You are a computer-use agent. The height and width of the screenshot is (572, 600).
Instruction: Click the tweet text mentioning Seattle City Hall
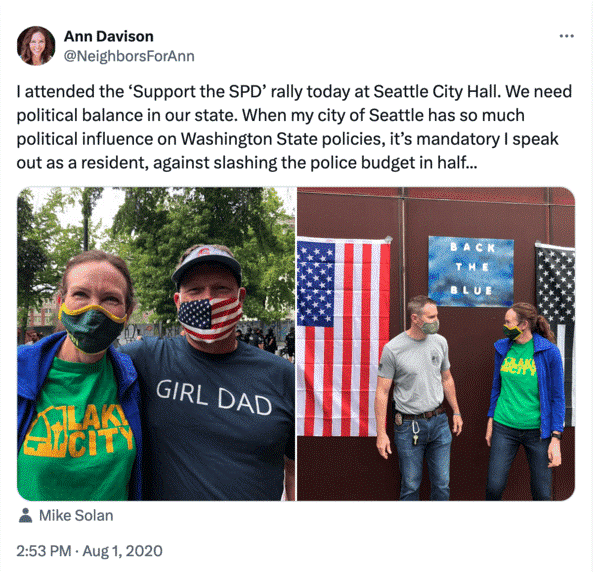click(x=294, y=127)
